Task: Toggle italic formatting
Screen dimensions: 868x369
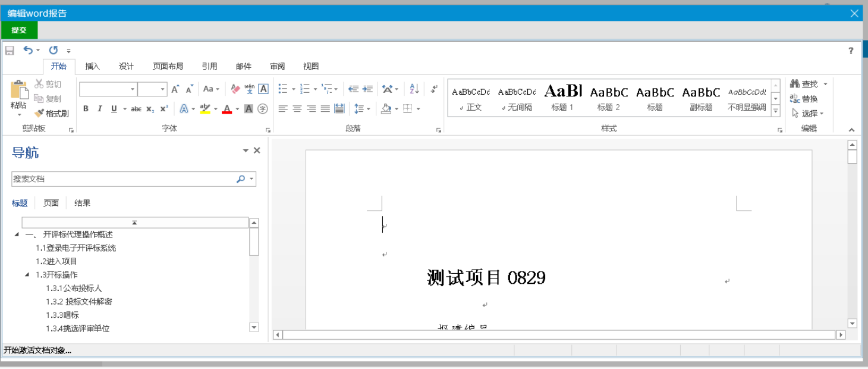Action: 99,109
